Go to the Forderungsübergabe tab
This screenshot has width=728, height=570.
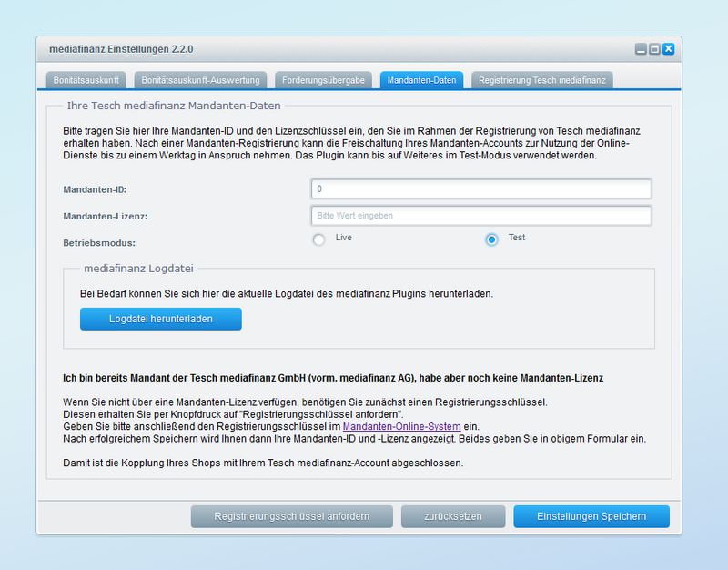pos(323,80)
